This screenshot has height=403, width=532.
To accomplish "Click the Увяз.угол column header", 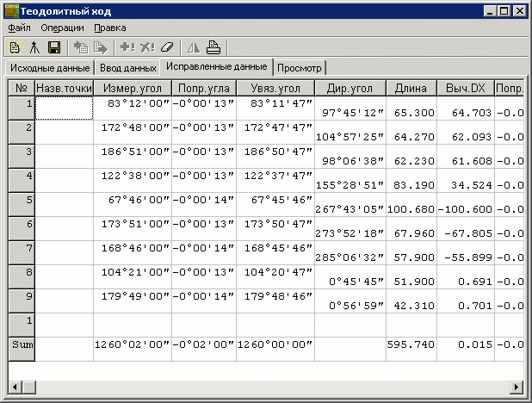I will (x=275, y=89).
